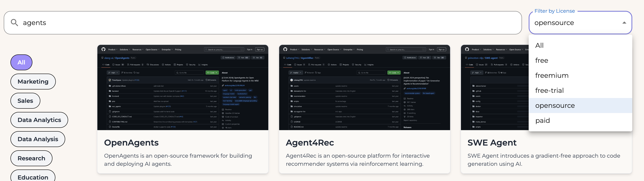The height and width of the screenshot is (181, 644).
Task: Select the All category chip
Action: coord(21,62)
